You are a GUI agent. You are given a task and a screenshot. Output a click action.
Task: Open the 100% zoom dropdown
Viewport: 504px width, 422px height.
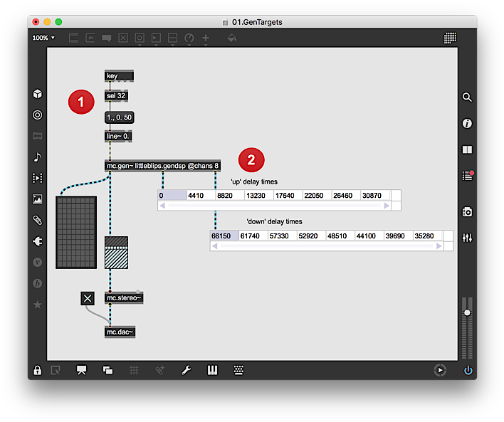tap(43, 38)
